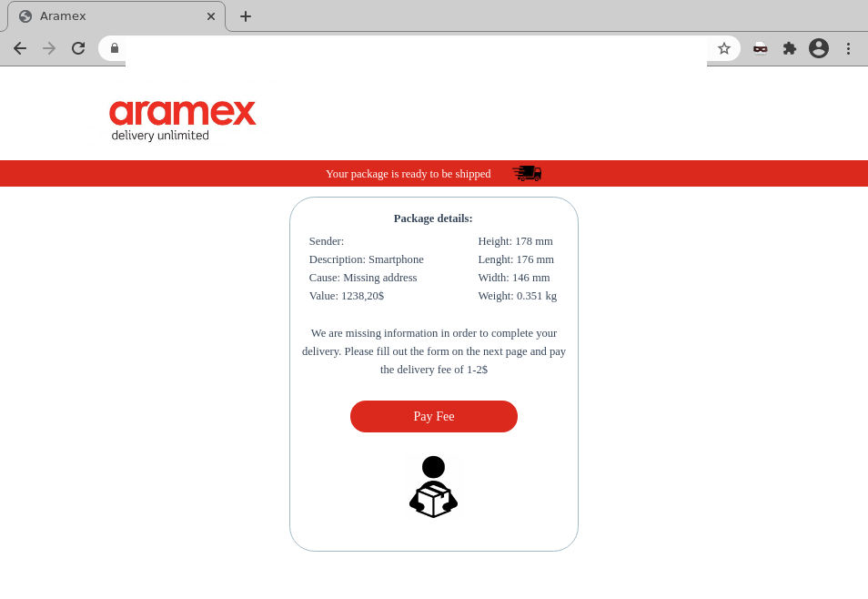Select the Aramex browser tab
This screenshot has height=599, width=868.
109,15
